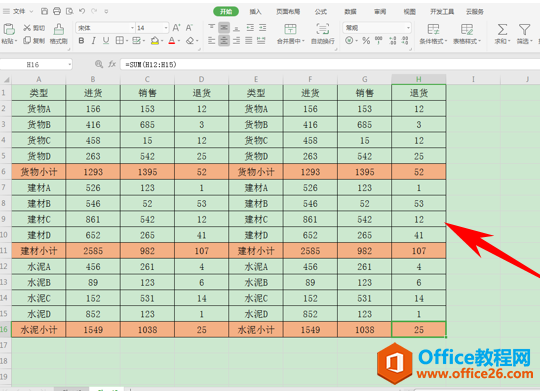Switch to the 页面布局 Page Layout tab
The height and width of the screenshot is (391, 540).
point(288,12)
